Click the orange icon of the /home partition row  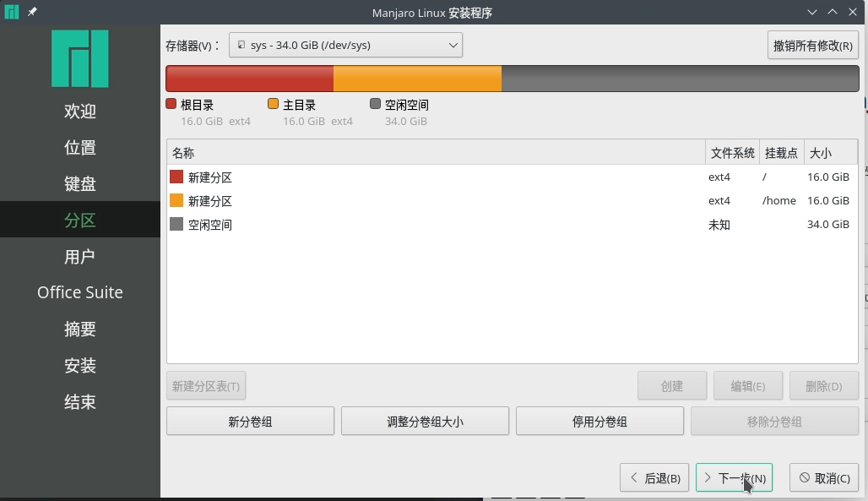tap(176, 200)
